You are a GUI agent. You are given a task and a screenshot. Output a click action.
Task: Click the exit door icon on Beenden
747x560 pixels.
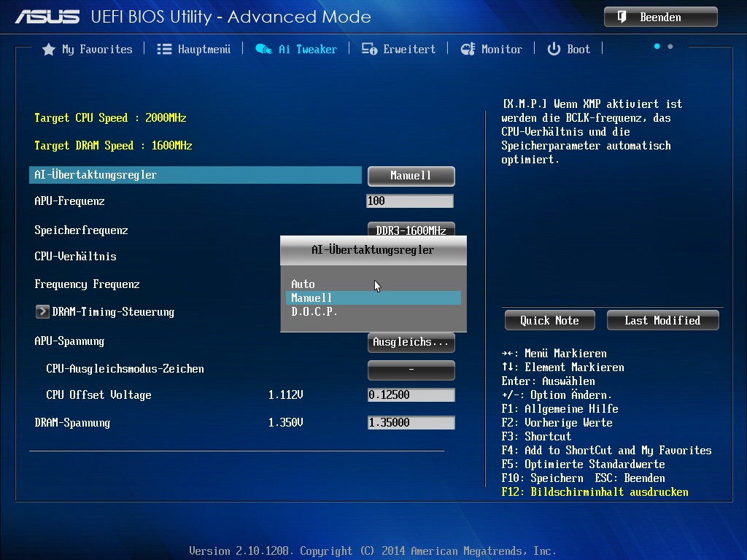point(622,17)
